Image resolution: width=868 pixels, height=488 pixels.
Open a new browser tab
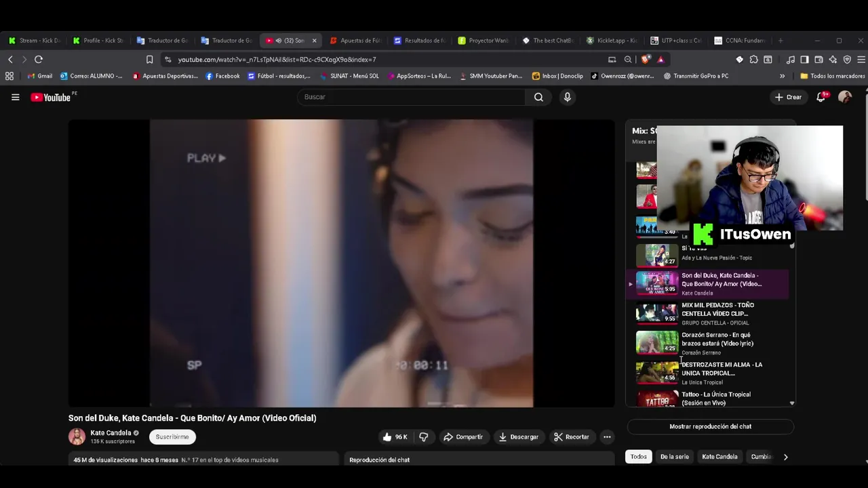click(x=781, y=41)
